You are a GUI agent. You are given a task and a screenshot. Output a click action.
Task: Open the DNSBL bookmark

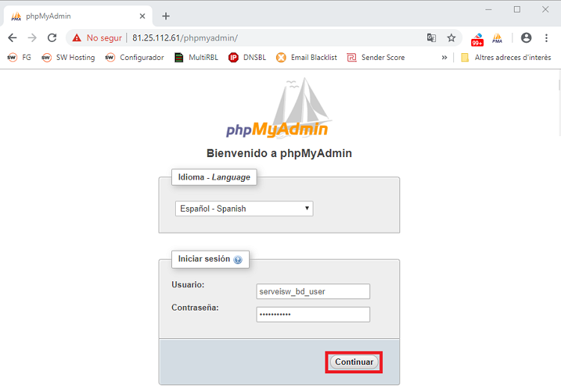pyautogui.click(x=248, y=57)
